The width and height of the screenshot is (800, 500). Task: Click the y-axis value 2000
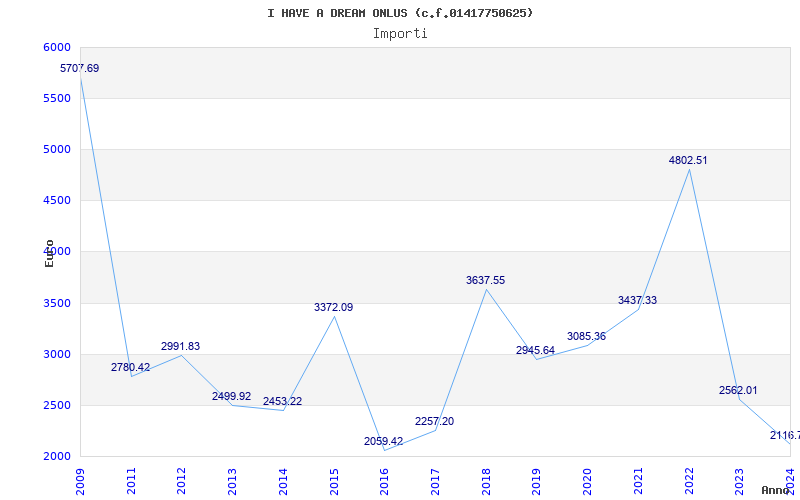tap(57, 457)
